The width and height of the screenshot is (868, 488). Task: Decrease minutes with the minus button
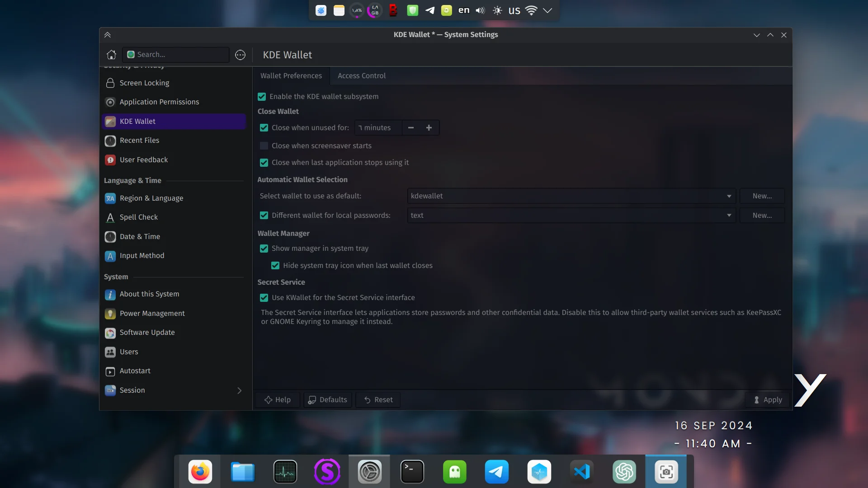pyautogui.click(x=411, y=128)
